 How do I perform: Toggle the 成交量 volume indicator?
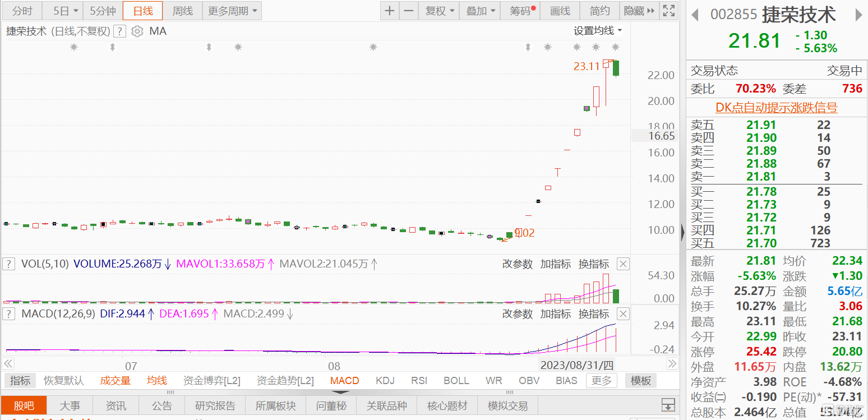[x=116, y=381]
